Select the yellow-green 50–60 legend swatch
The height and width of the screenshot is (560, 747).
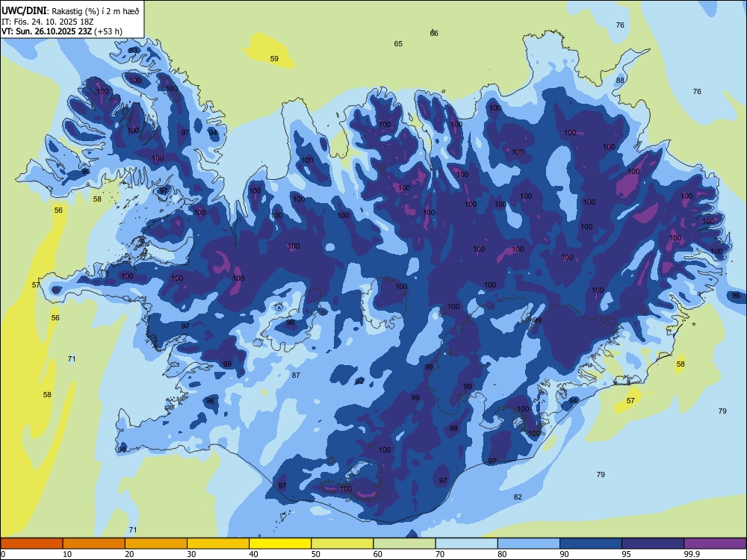click(342, 544)
